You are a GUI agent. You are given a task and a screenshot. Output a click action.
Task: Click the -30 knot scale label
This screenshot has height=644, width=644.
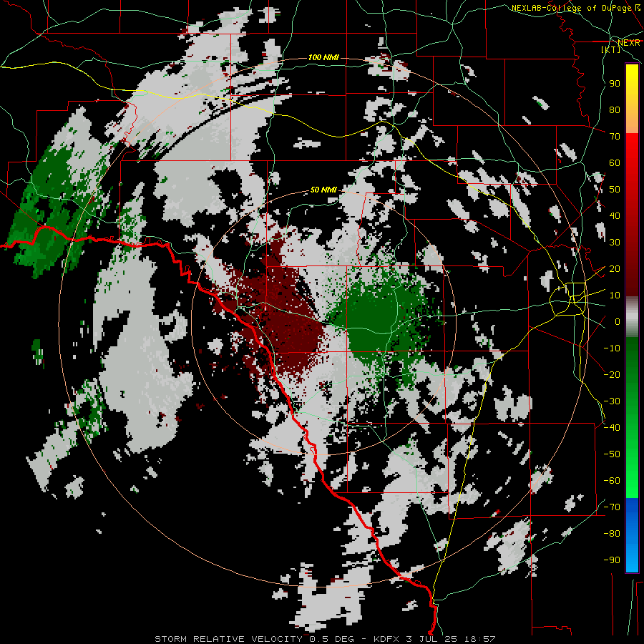pyautogui.click(x=612, y=401)
